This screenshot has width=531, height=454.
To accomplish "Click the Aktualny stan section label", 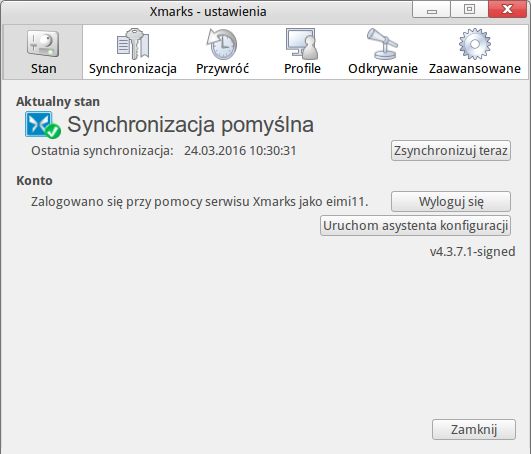I will [x=58, y=102].
